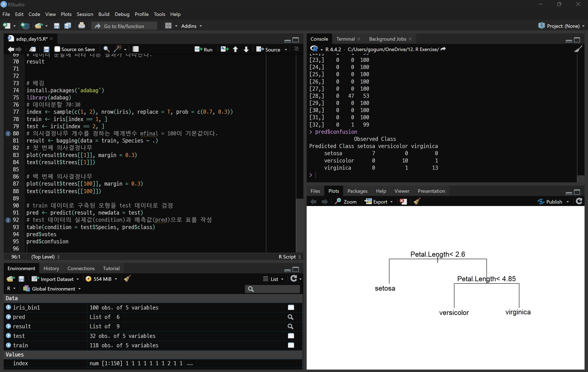Click the Compile Report notebook icon
Image resolution: width=588 pixels, height=372 pixels.
click(136, 49)
